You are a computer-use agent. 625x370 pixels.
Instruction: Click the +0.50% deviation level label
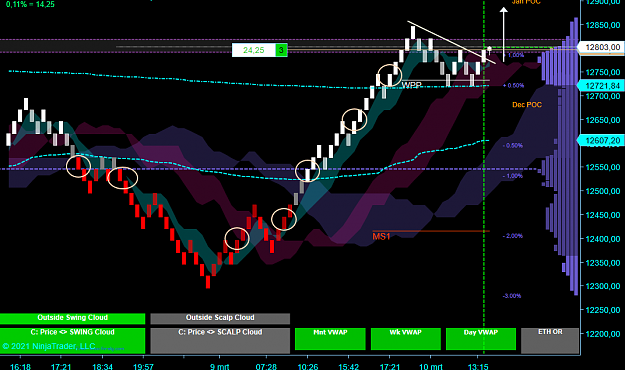click(514, 85)
